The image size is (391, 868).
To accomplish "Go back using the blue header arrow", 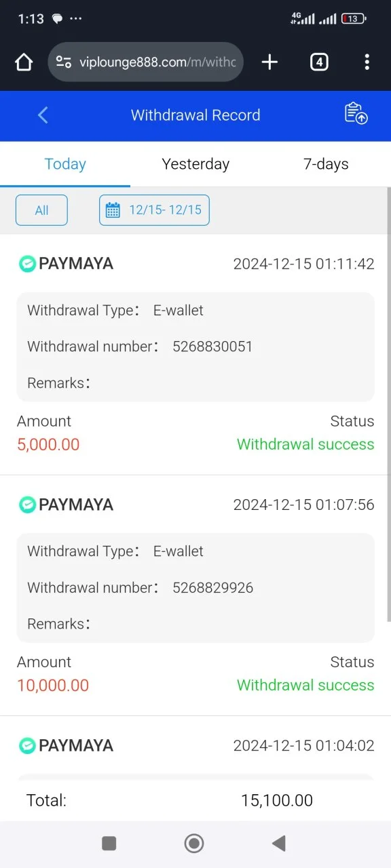I will click(x=43, y=115).
